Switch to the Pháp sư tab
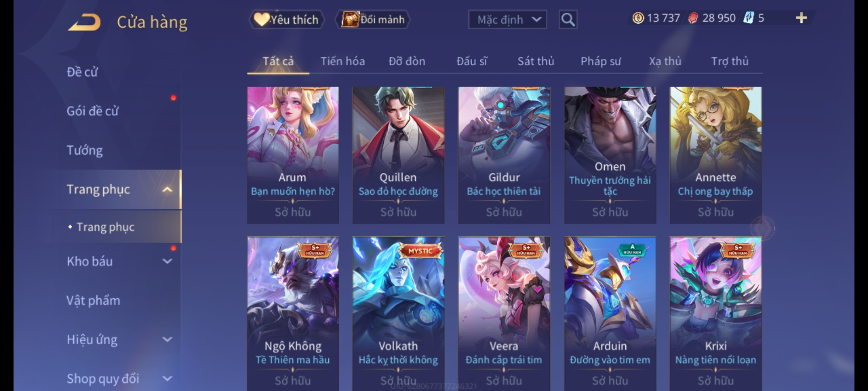 point(600,61)
